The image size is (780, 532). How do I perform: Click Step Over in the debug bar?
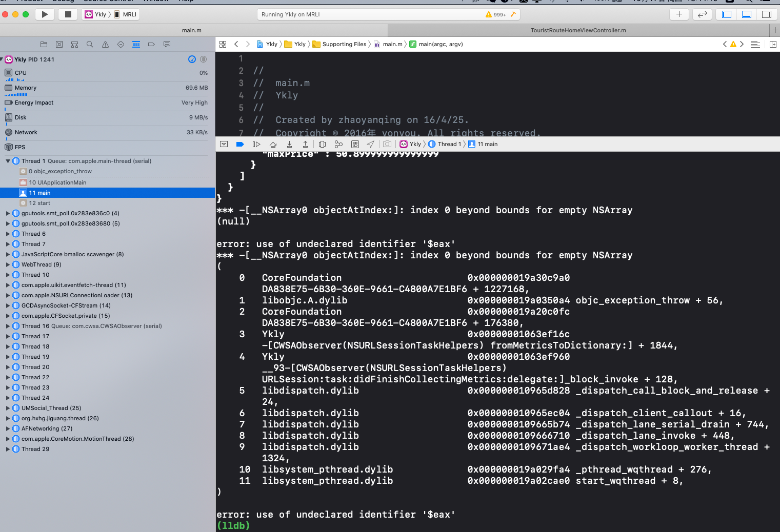(273, 144)
